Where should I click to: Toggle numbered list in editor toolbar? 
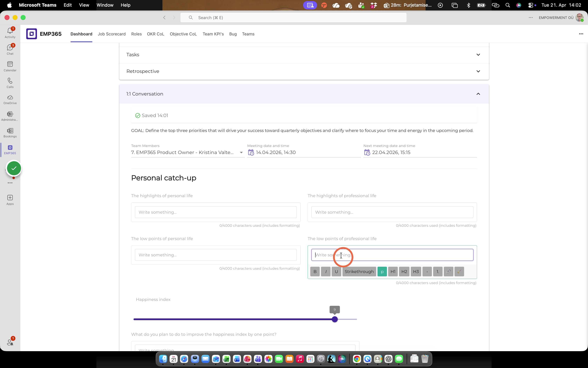[438, 271]
